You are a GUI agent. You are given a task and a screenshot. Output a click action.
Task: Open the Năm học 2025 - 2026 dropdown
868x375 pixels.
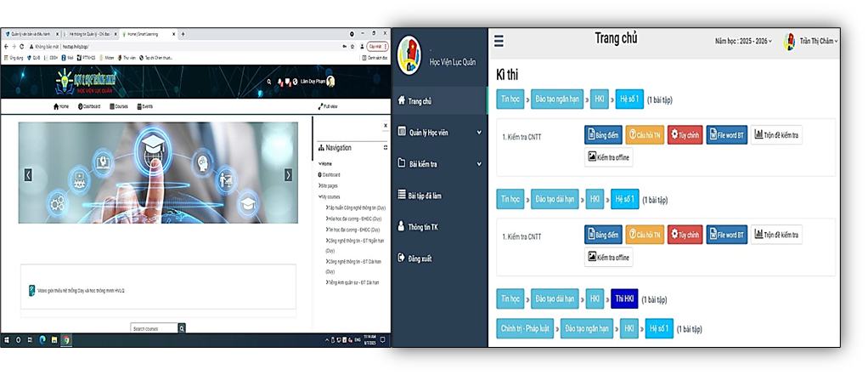[743, 41]
